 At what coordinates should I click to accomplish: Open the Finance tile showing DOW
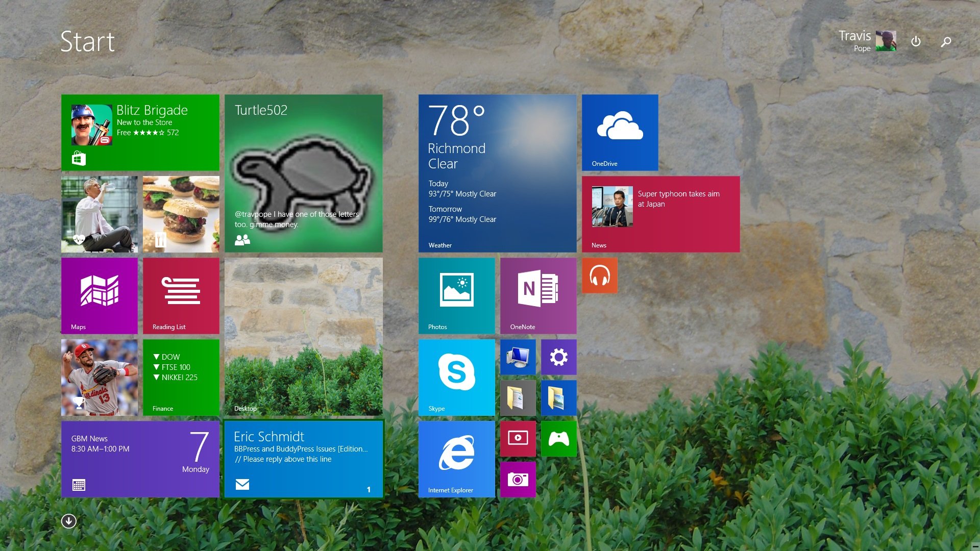click(x=181, y=378)
